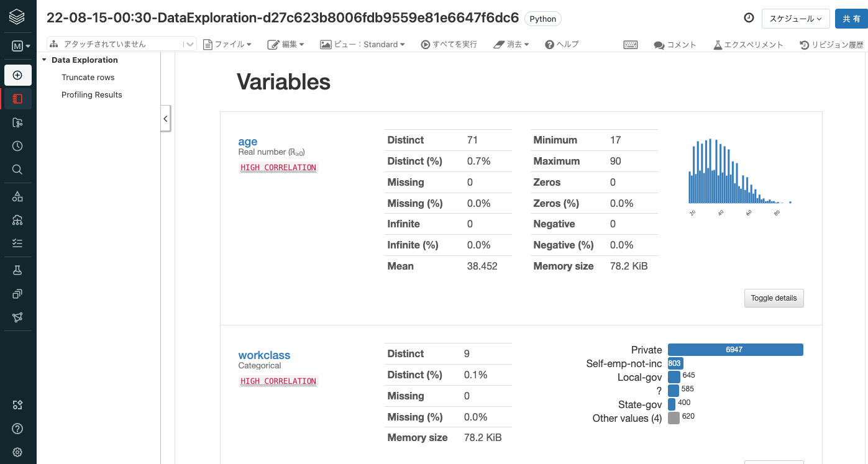The height and width of the screenshot is (464, 868).
Task: Open the Create plus icon in sidebar
Action: (17, 75)
